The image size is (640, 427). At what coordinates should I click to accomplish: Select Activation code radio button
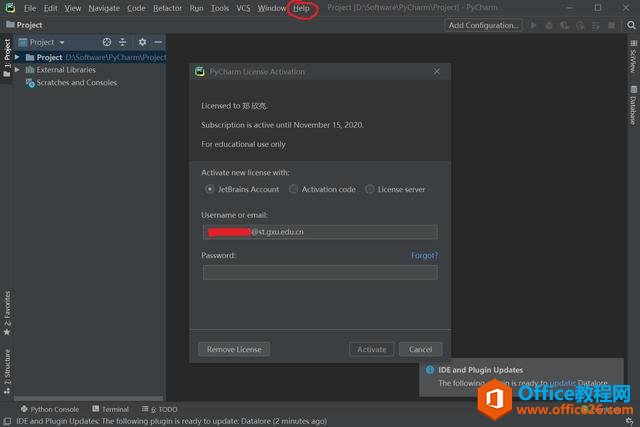tap(293, 189)
